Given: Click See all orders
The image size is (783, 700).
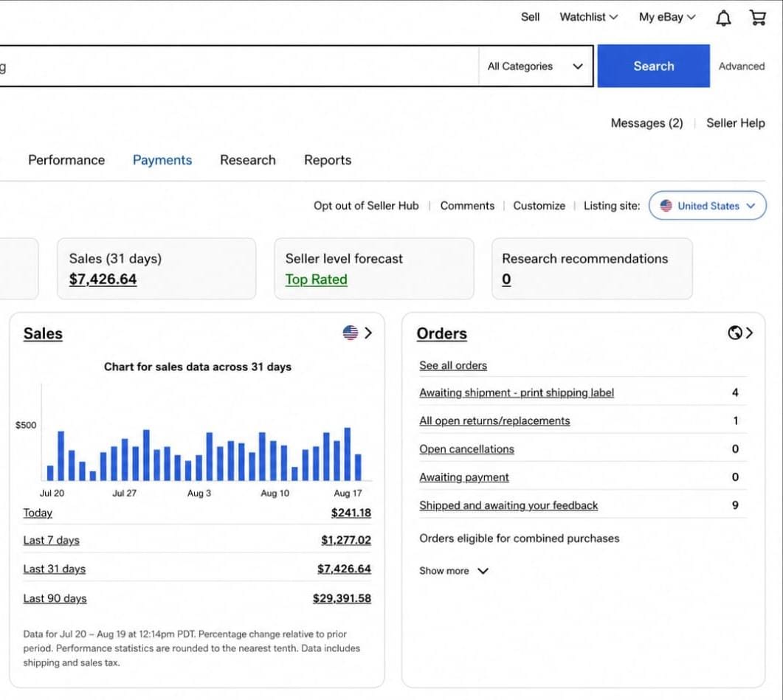Looking at the screenshot, I should [x=453, y=365].
